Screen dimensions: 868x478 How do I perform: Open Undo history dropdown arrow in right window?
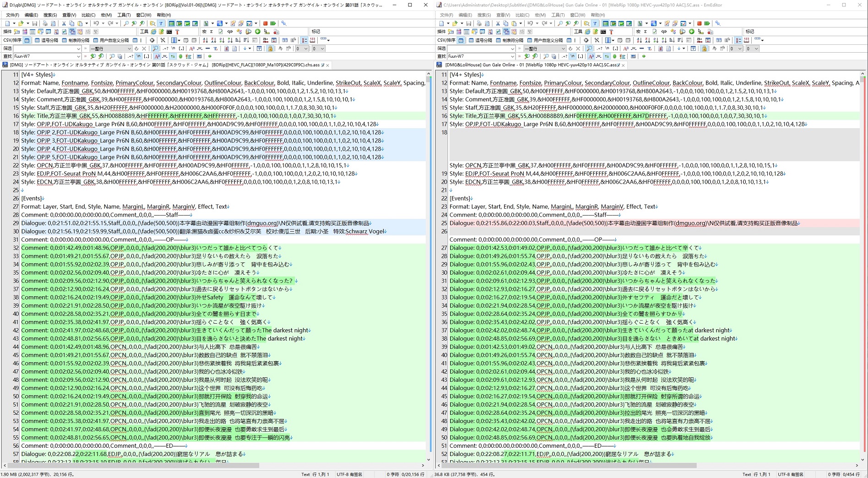[537, 23]
